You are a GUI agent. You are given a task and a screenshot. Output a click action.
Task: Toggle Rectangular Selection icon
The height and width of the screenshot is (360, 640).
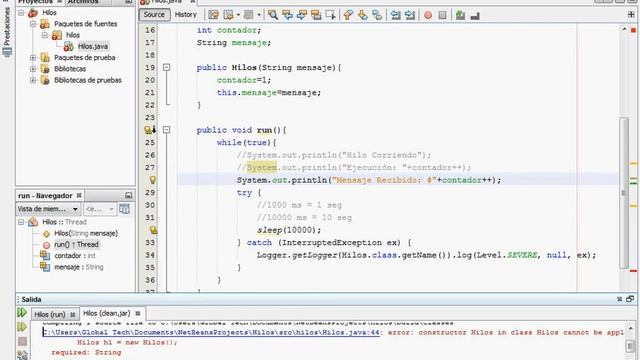[x=331, y=15]
